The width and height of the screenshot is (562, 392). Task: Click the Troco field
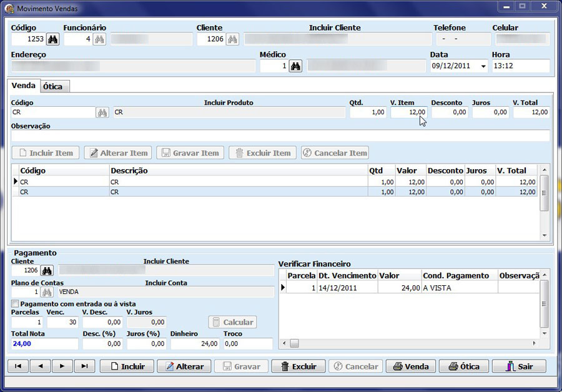248,344
